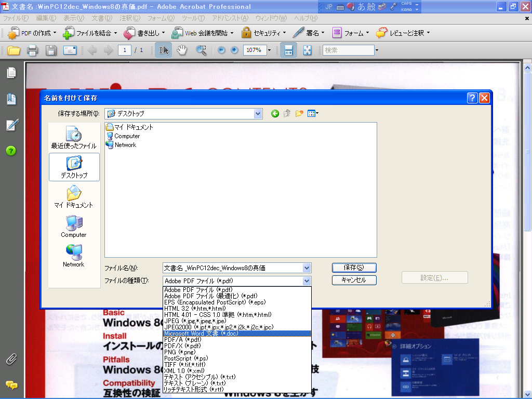
Task: Create new folder icon in dialog
Action: click(x=299, y=114)
